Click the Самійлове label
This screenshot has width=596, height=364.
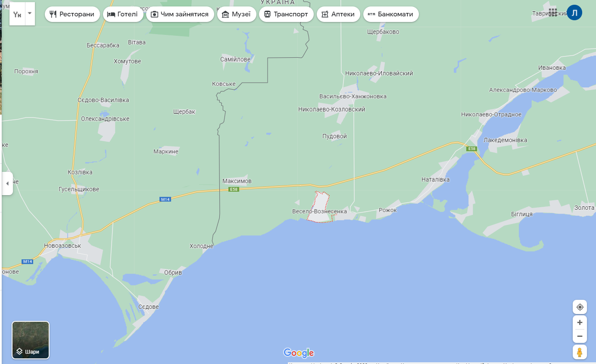235,59
